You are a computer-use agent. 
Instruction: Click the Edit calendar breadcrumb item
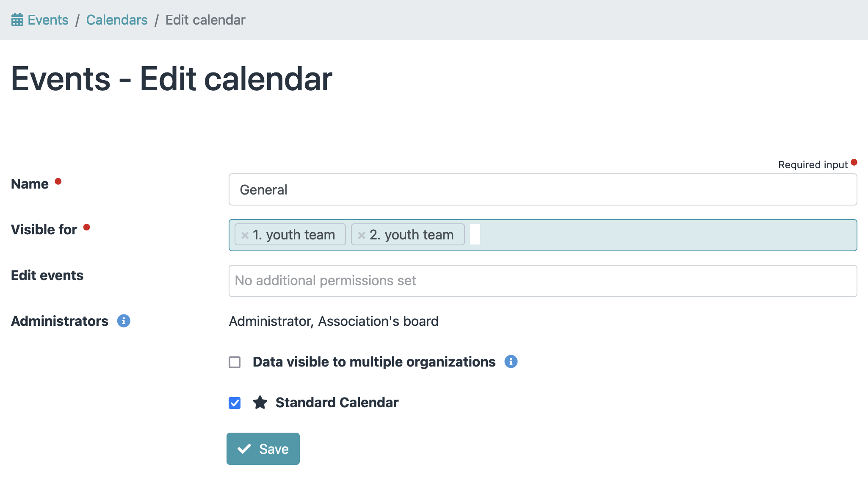pos(205,20)
